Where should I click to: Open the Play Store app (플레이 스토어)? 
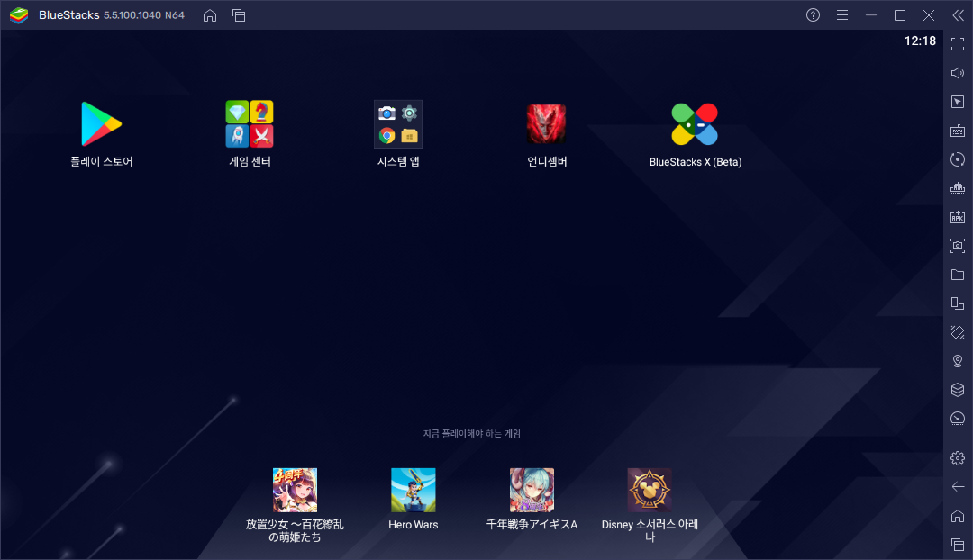[101, 124]
